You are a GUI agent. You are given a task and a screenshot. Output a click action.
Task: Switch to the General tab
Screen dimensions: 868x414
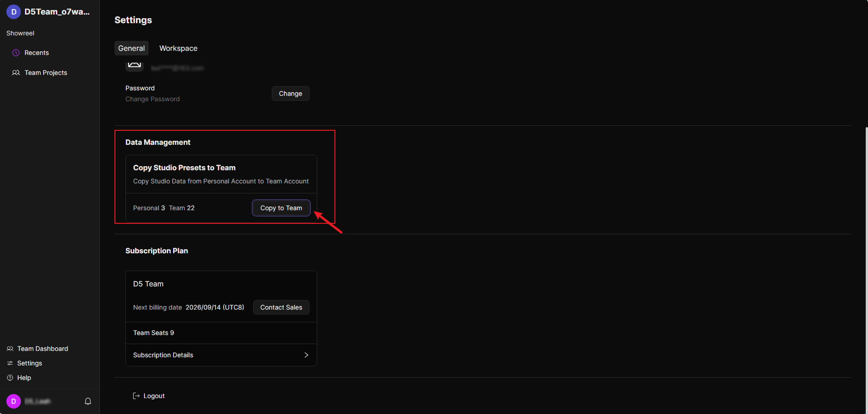tap(131, 48)
